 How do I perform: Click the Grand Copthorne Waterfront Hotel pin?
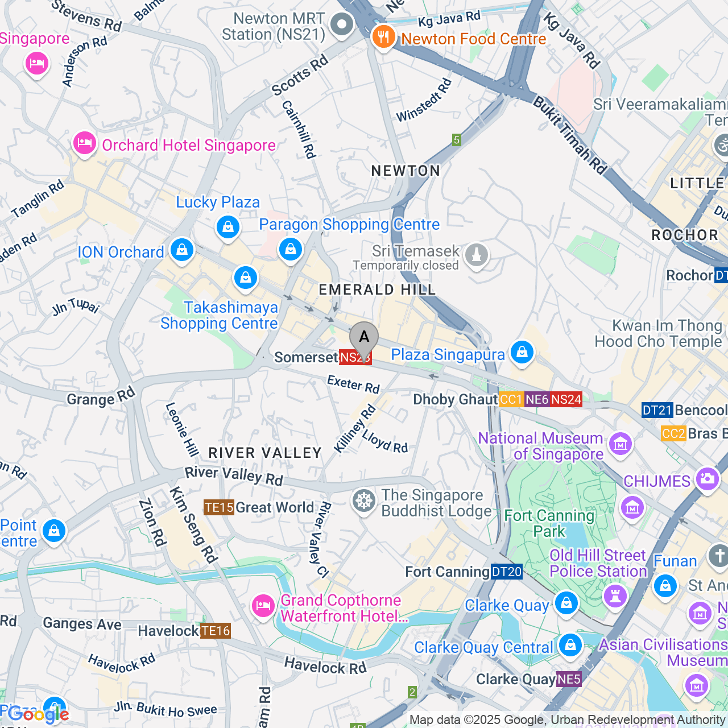pyautogui.click(x=263, y=607)
